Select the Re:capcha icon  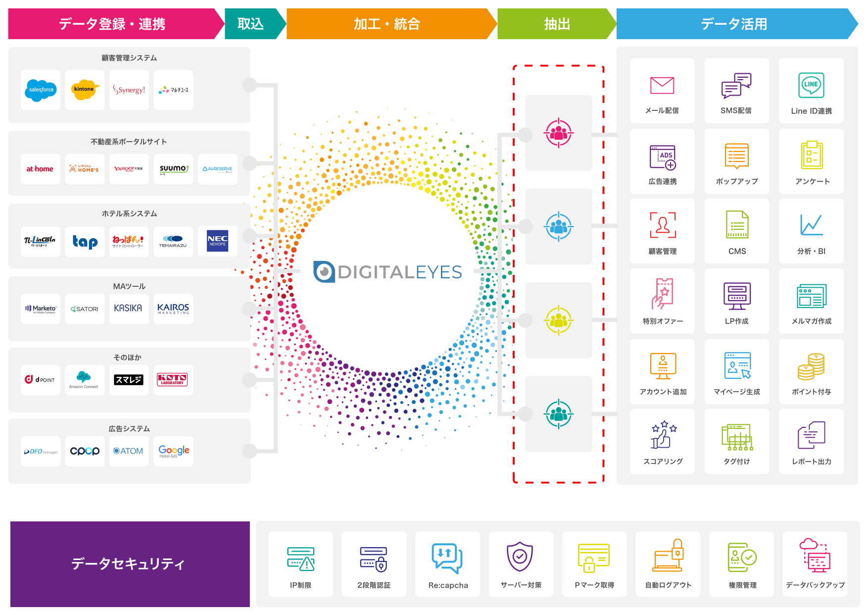447,559
